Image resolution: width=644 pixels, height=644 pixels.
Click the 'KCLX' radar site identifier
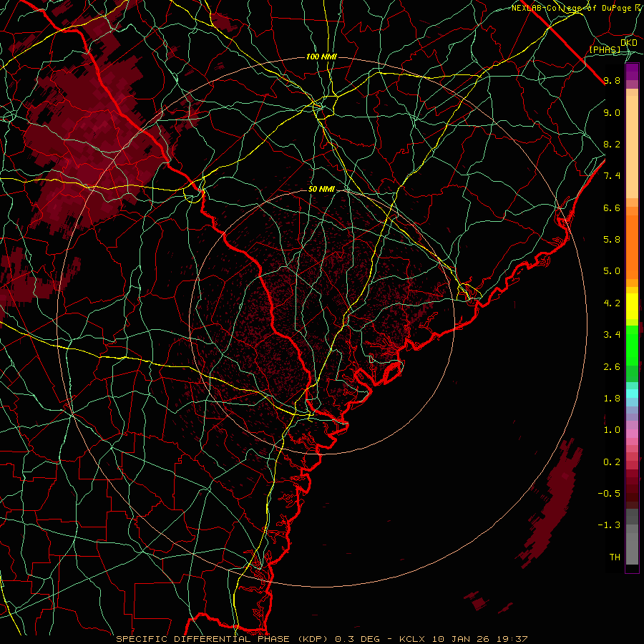pos(413,639)
